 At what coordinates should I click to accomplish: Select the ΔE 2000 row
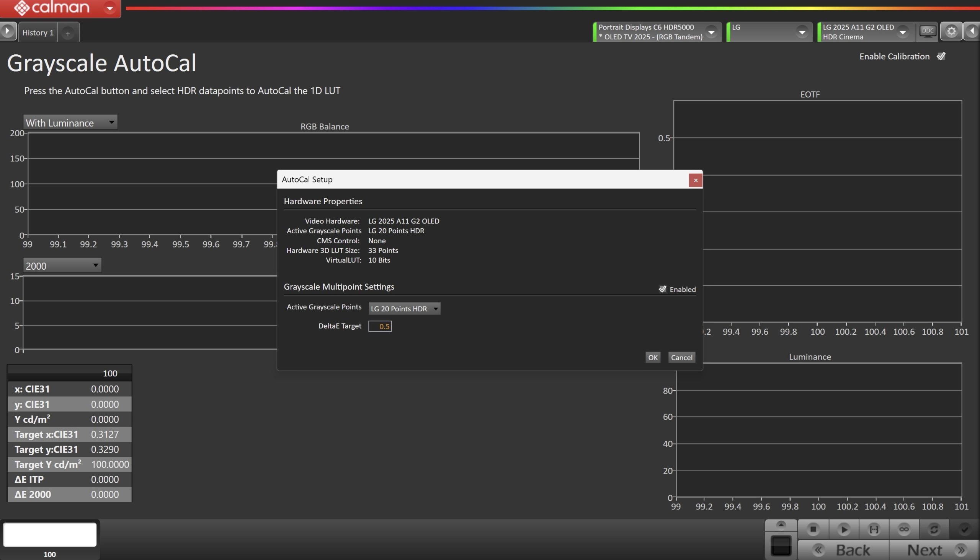[x=70, y=494]
